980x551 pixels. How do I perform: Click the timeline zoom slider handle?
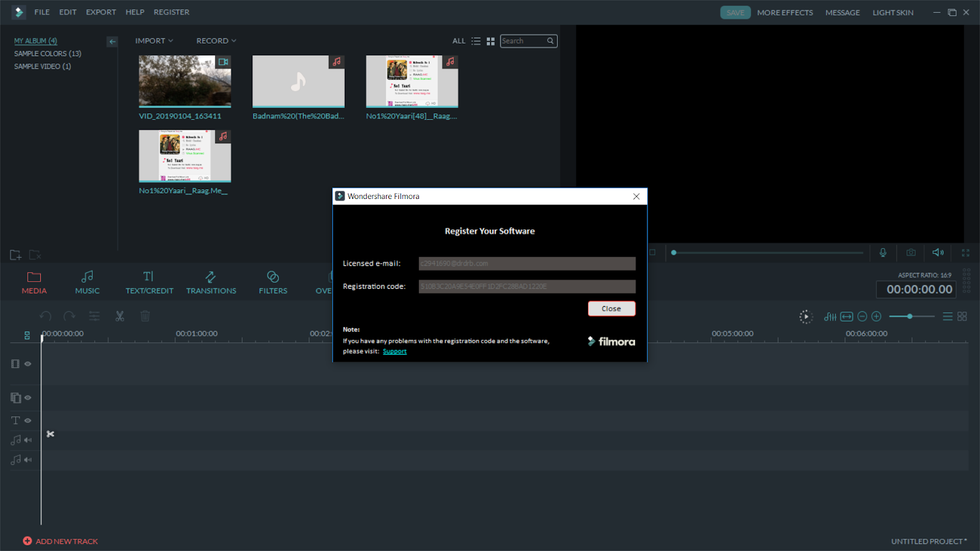click(910, 317)
